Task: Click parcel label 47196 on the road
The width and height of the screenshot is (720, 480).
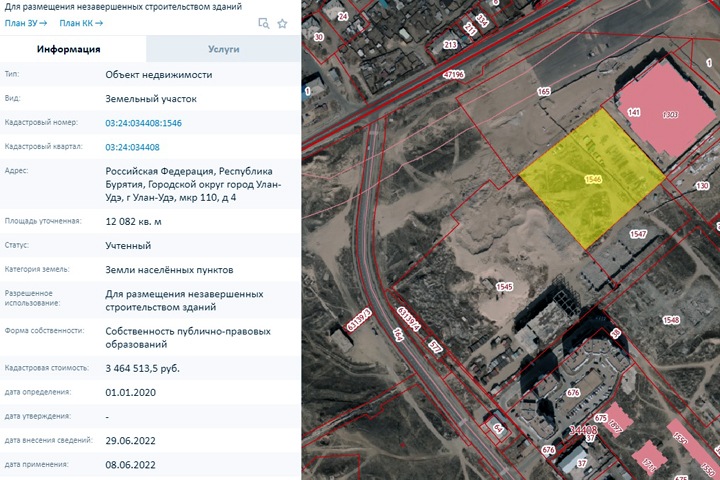Action: point(453,74)
